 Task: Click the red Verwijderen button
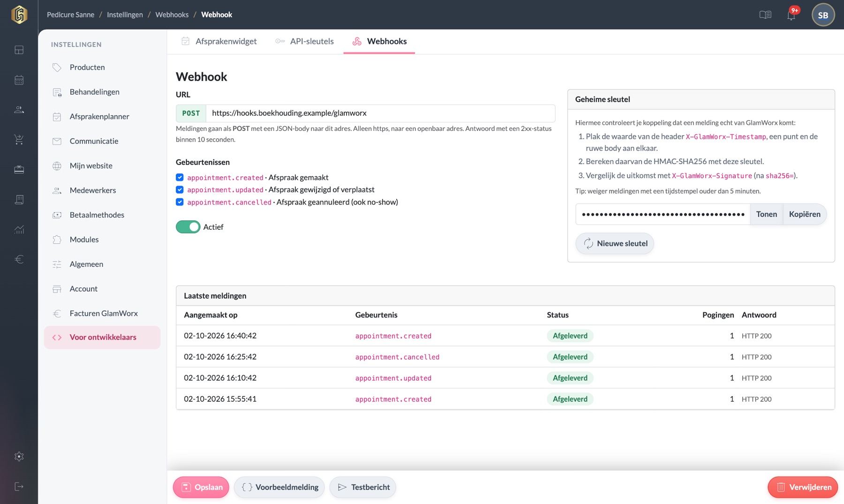[x=803, y=487]
